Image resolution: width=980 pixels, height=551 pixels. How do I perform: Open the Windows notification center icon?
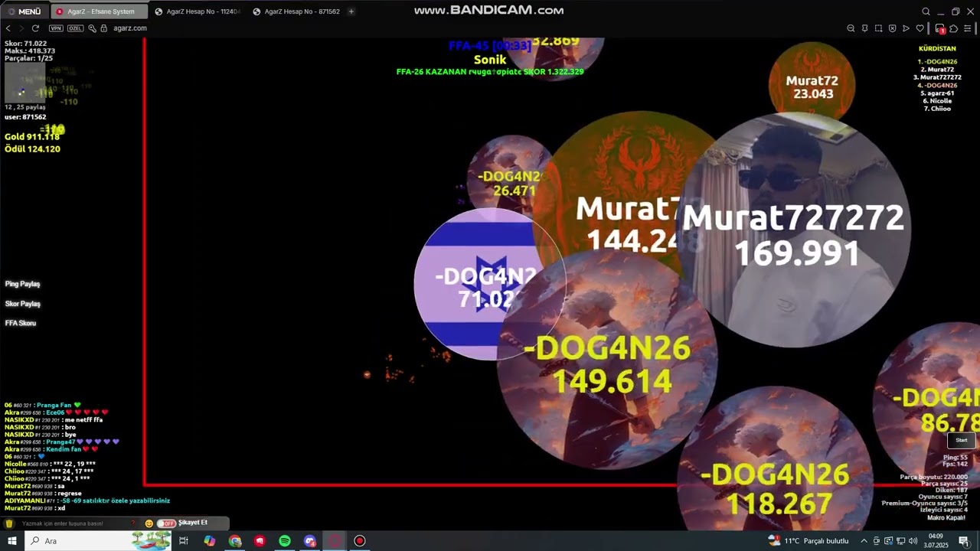pos(964,541)
